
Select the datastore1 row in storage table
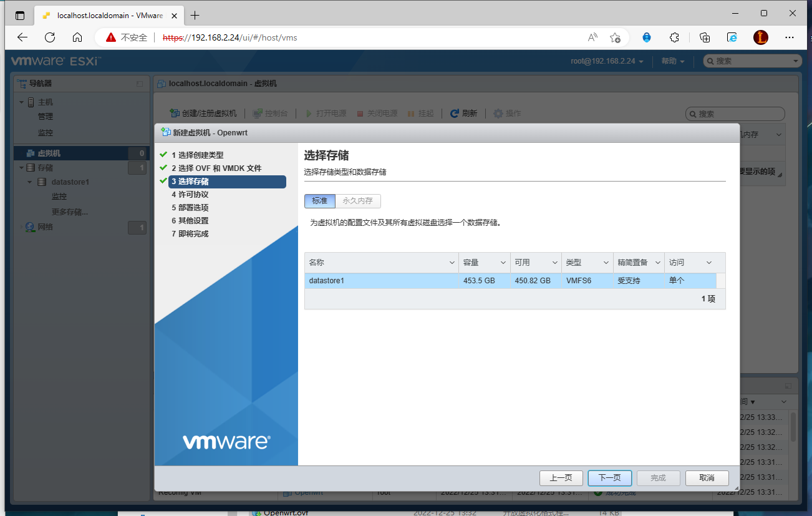[x=510, y=281]
